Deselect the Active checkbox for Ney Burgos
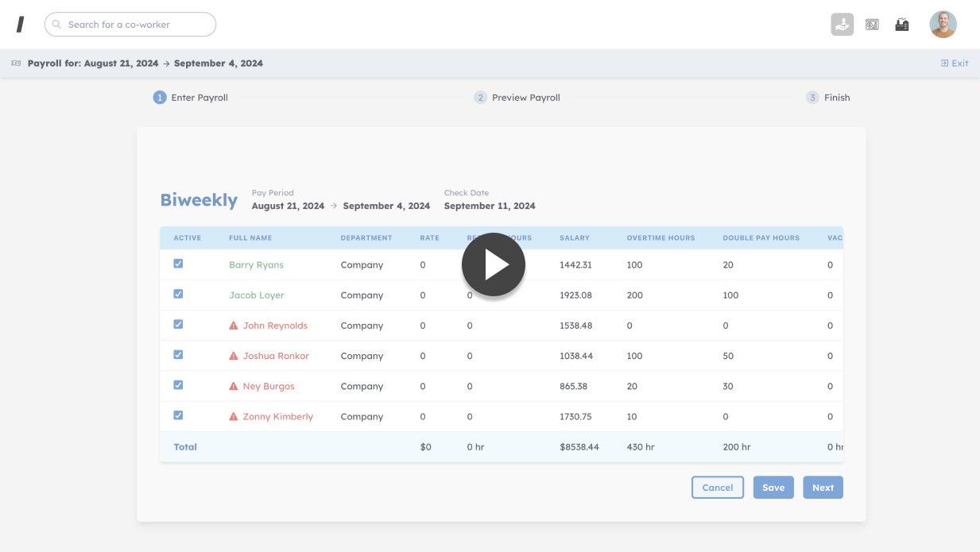This screenshot has height=552, width=980. 178,385
